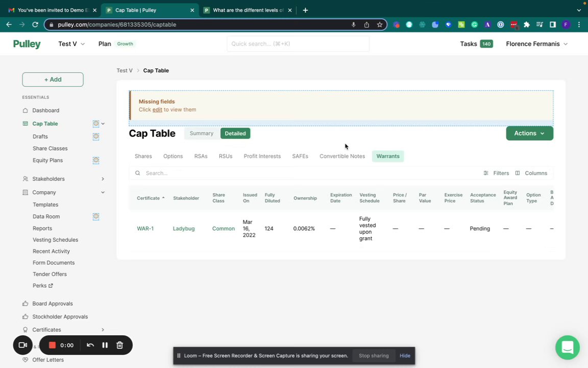This screenshot has height=368, width=588.
Task: Click Stop sharing in Loom bar
Action: click(374, 356)
